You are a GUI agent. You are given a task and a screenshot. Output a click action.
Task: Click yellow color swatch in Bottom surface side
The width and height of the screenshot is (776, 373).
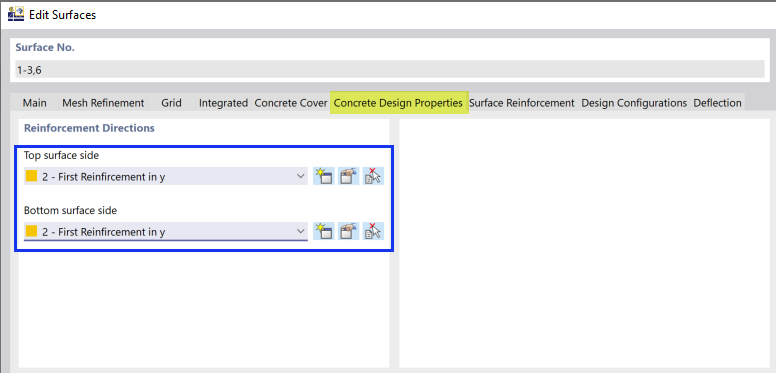click(32, 231)
